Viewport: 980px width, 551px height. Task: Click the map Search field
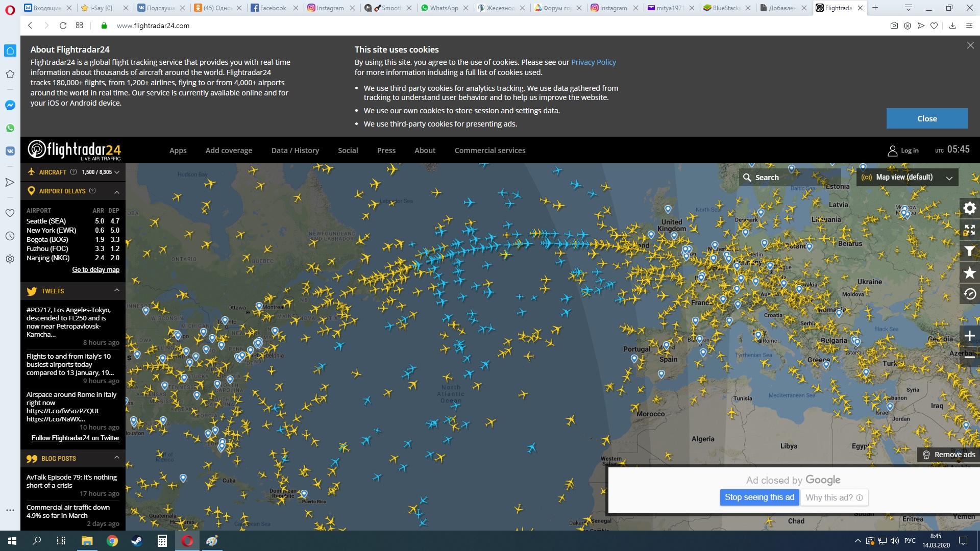coord(789,178)
